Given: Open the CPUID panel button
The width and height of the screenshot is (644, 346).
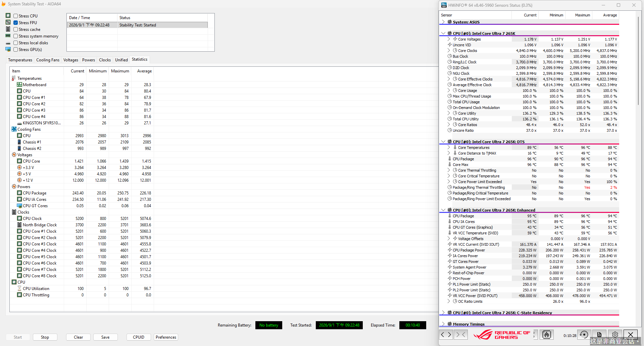Looking at the screenshot, I should 139,337.
